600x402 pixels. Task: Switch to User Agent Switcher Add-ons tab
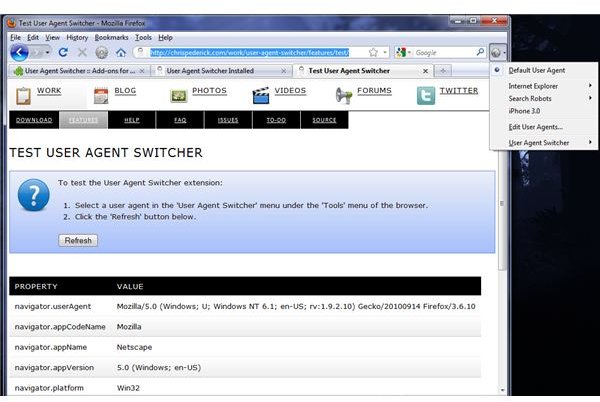[79, 71]
